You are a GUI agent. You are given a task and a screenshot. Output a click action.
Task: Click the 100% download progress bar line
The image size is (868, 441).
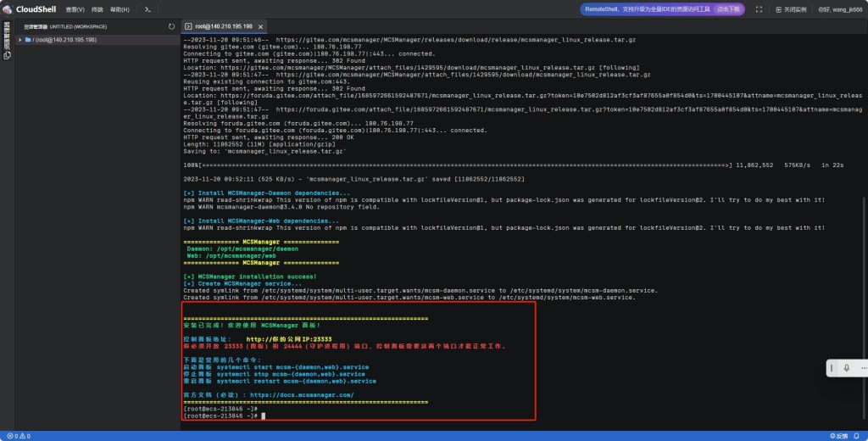click(x=513, y=165)
